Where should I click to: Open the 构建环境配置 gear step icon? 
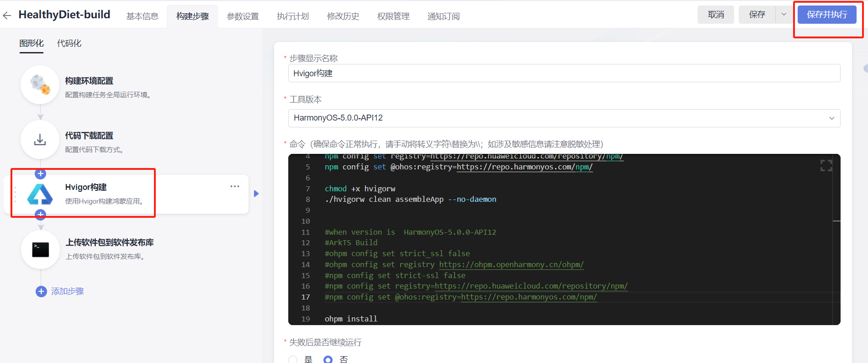40,85
